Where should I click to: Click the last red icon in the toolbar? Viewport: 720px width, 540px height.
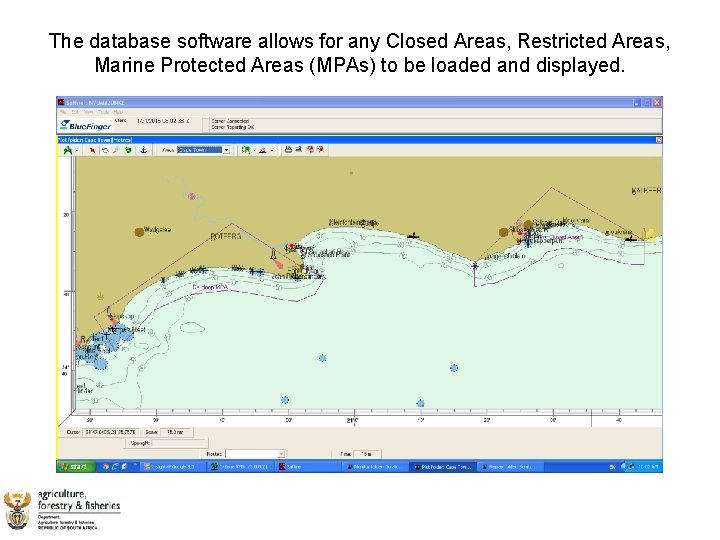[x=320, y=149]
